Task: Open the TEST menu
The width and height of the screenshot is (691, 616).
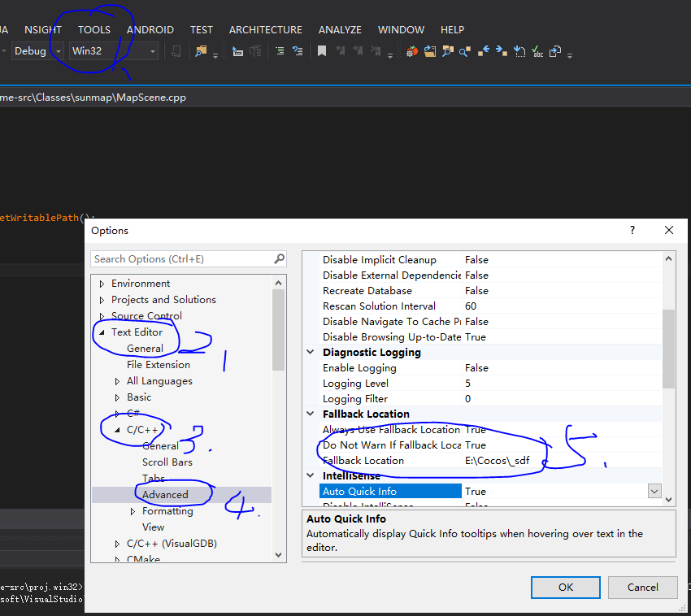Action: (202, 29)
